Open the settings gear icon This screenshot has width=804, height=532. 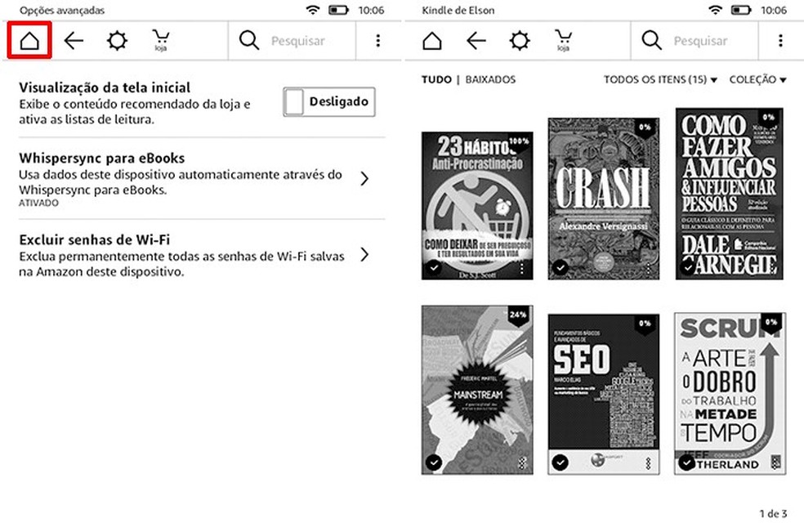117,40
